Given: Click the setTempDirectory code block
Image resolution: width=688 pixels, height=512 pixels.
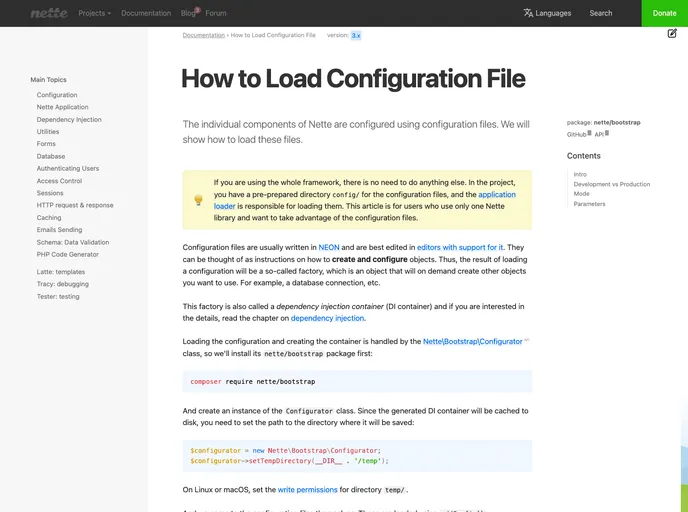Looking at the screenshot, I should tap(357, 456).
